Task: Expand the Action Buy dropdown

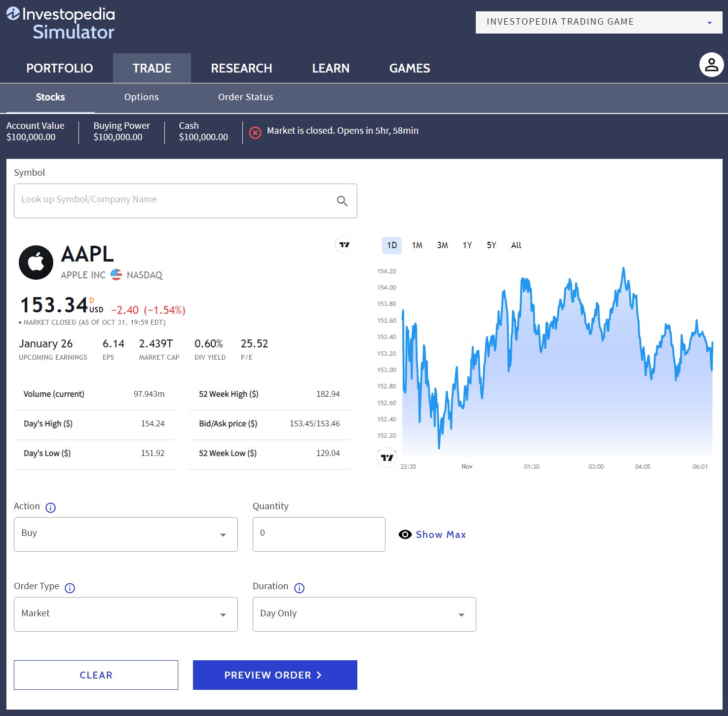Action: click(x=126, y=534)
